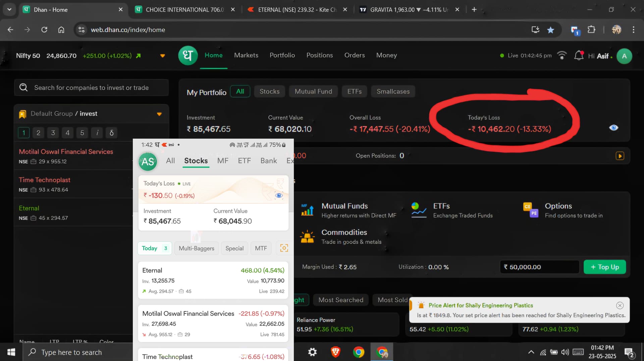Open Brave browser from taskbar
Viewport: 644px width, 361px height.
[335, 352]
